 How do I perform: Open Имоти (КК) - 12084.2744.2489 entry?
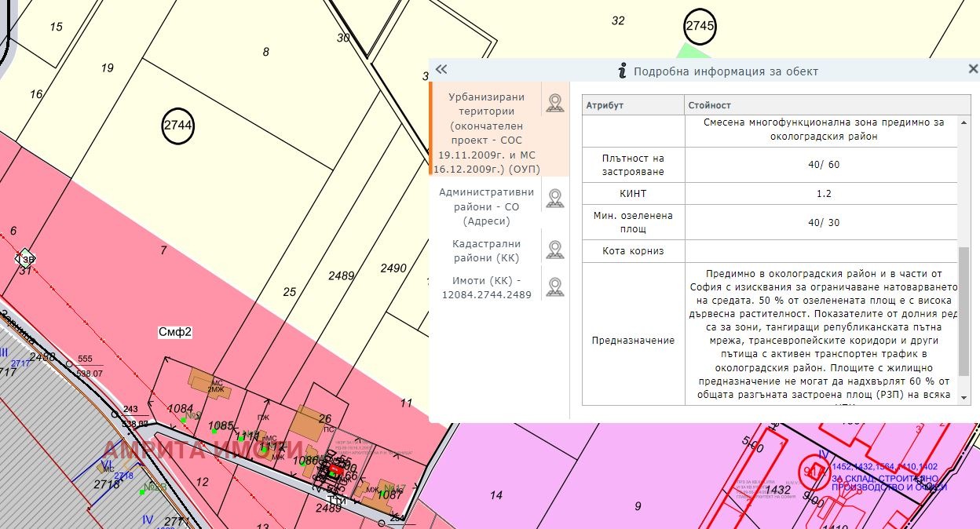(x=486, y=288)
